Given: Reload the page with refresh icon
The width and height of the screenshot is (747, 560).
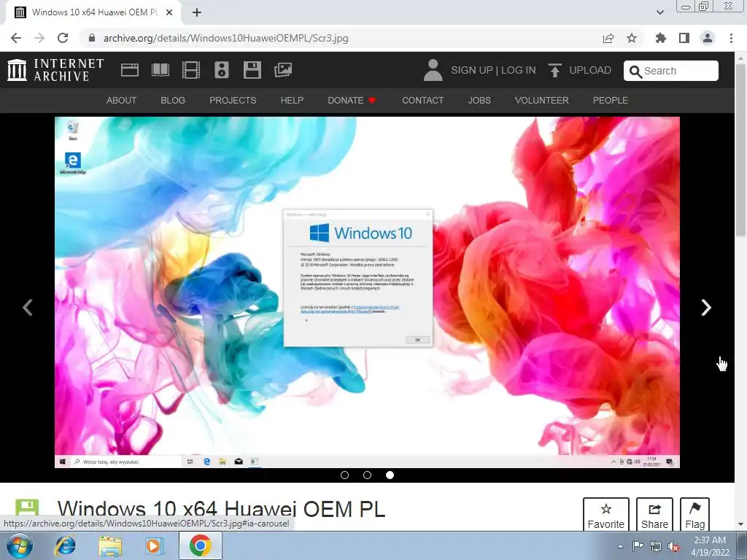Looking at the screenshot, I should pos(63,38).
